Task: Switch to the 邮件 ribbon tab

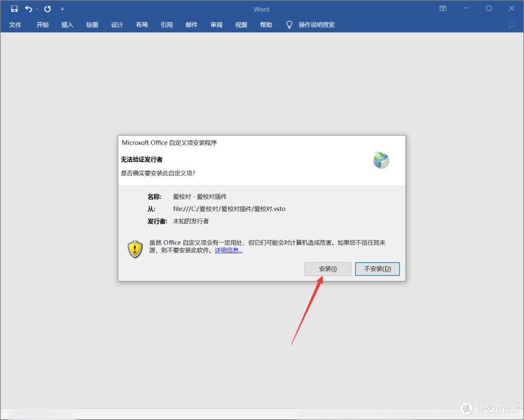Action: [192, 25]
